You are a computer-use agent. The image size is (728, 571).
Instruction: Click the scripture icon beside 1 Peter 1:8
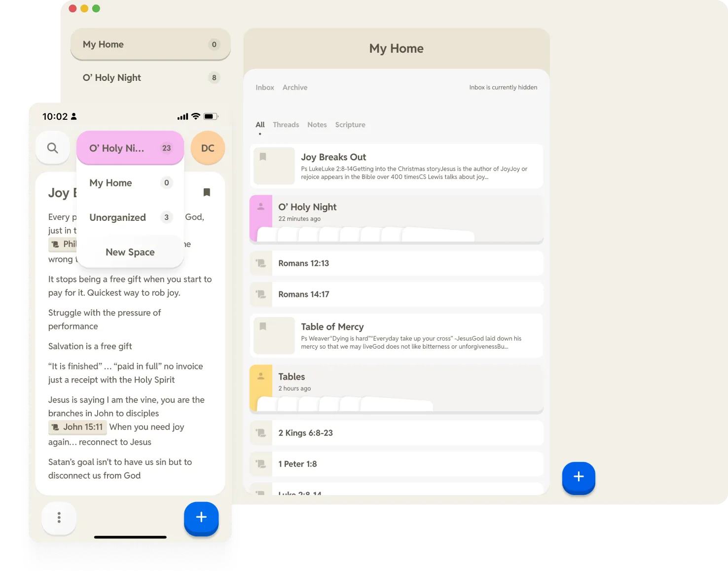[x=260, y=464]
